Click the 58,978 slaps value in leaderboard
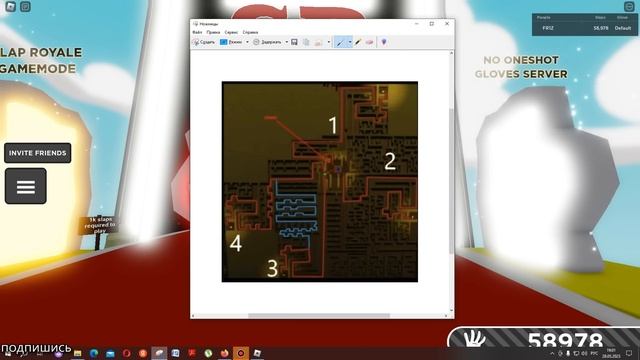640x360 pixels. click(601, 28)
